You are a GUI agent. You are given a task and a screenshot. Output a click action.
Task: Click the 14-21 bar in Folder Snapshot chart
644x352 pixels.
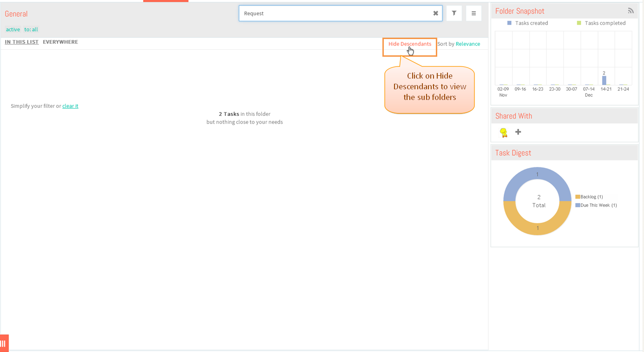(x=604, y=80)
